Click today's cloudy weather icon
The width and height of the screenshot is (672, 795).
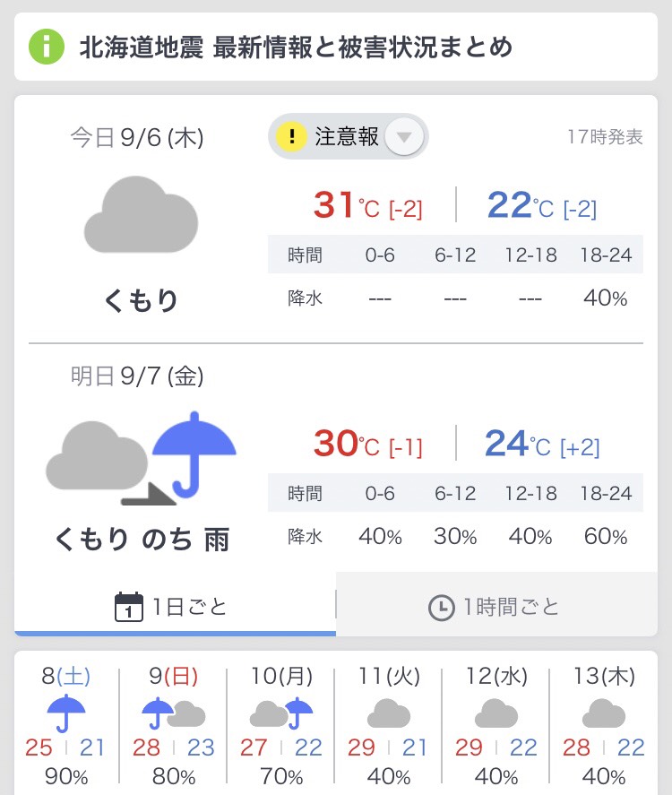(x=141, y=215)
